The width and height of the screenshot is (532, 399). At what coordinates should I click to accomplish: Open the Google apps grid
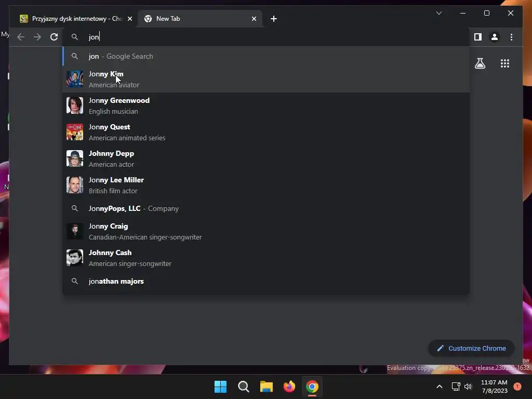[x=505, y=63]
